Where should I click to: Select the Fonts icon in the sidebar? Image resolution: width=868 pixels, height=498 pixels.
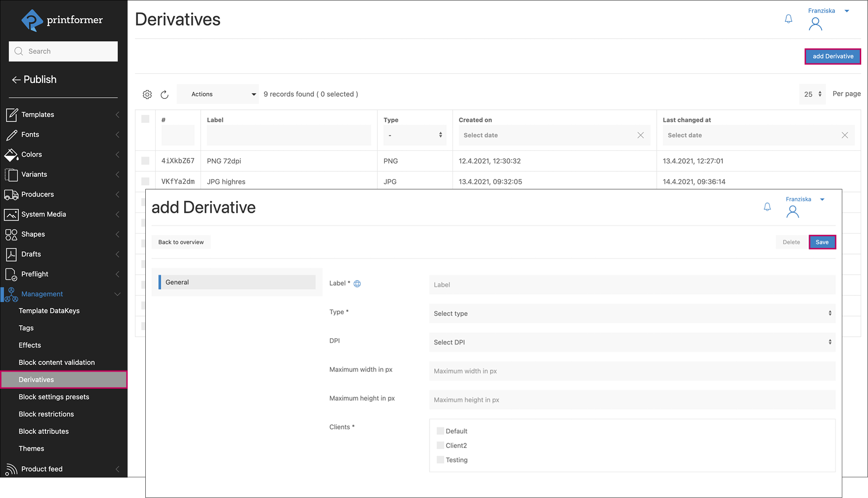11,134
